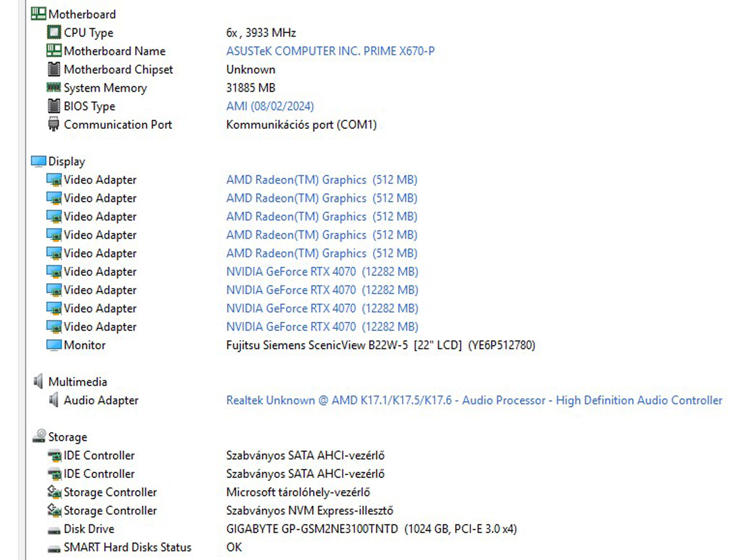
Task: Select the SMART status value "OK"
Action: pos(234,547)
